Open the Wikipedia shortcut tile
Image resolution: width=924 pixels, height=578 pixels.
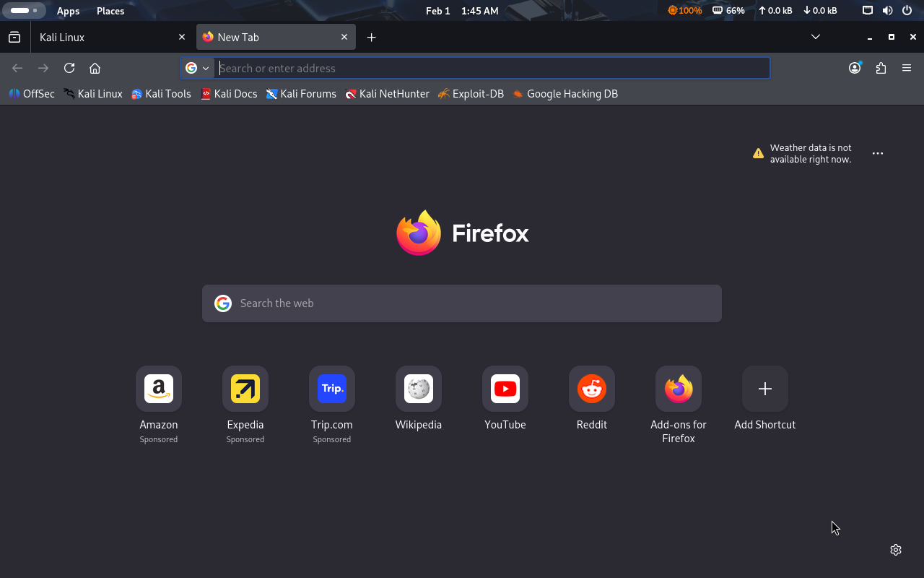[x=419, y=389]
